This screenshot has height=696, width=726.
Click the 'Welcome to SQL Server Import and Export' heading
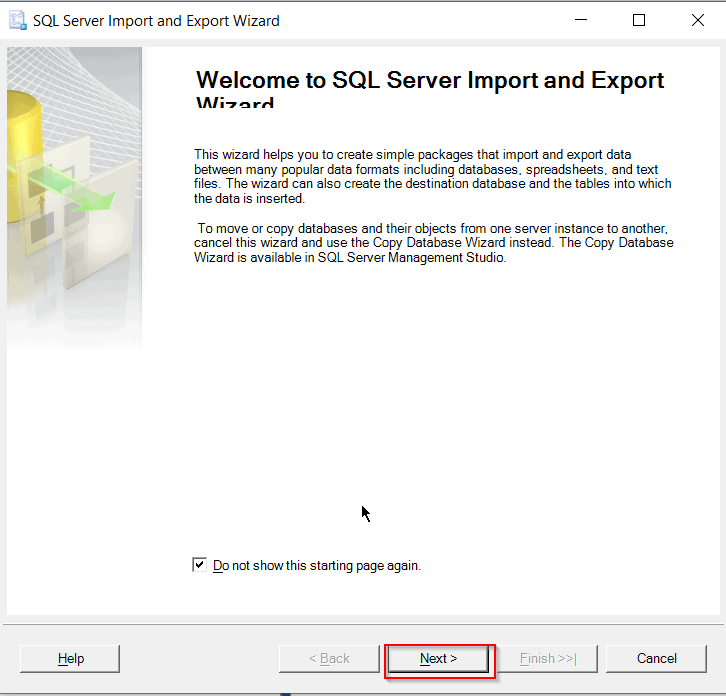[430, 88]
